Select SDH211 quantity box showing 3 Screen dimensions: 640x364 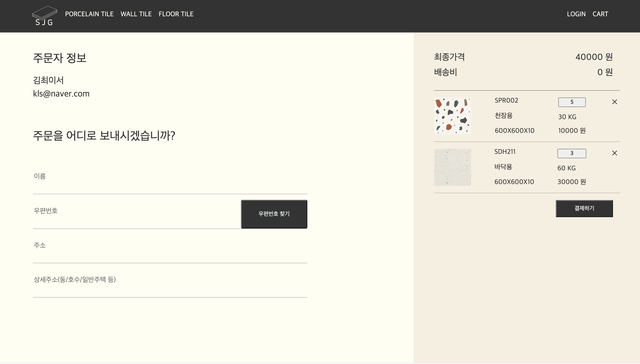point(572,153)
